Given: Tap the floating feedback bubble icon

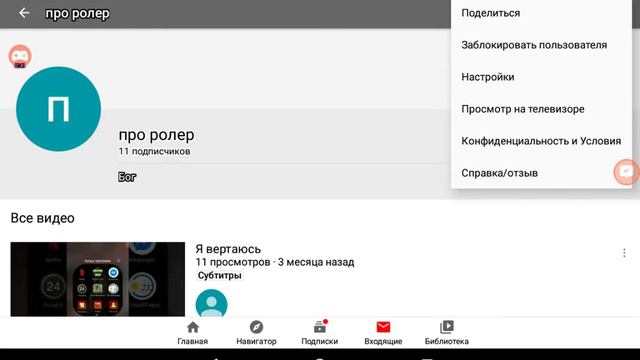Looking at the screenshot, I should point(627,172).
